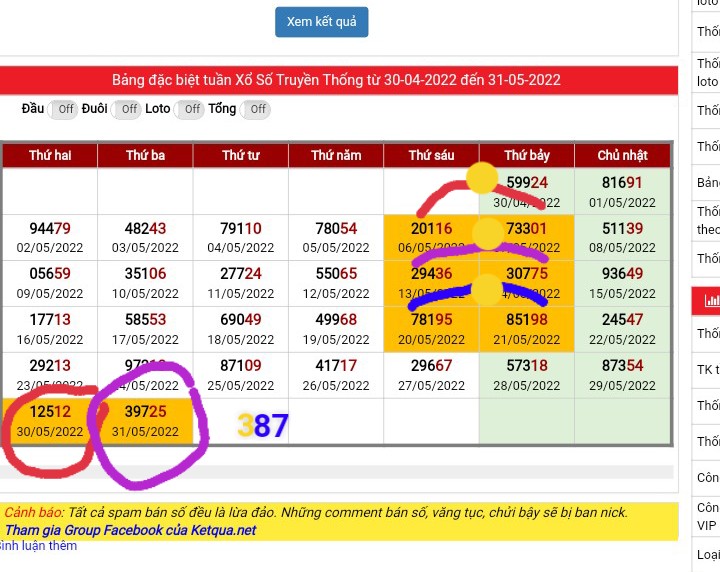Screen dimensions: 720x572
Task: Select the Thứ hai column header
Action: pos(50,156)
